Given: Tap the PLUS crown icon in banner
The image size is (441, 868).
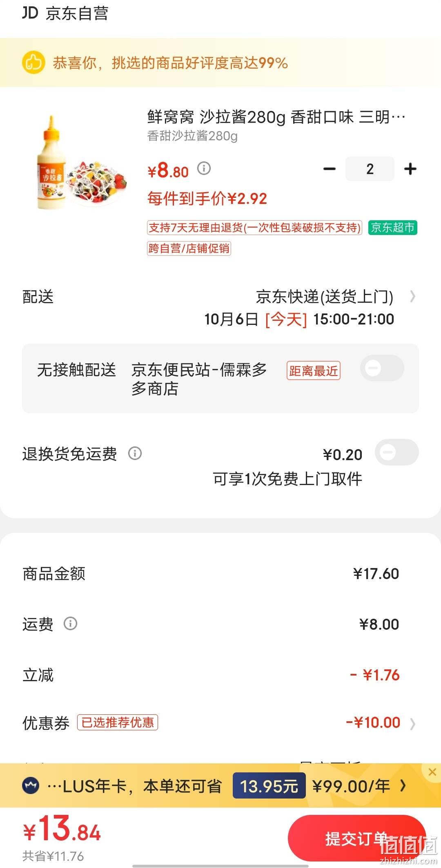Looking at the screenshot, I should [x=31, y=785].
